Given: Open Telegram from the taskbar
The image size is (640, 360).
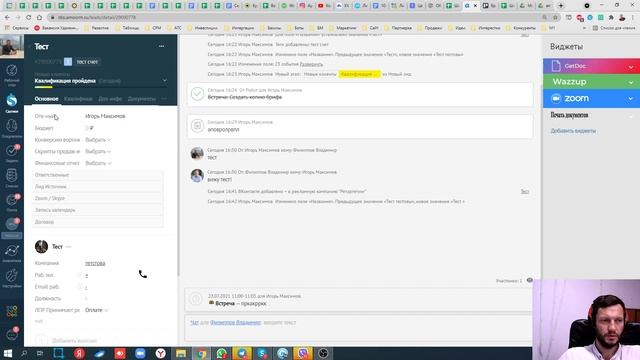Looking at the screenshot, I should click(242, 353).
